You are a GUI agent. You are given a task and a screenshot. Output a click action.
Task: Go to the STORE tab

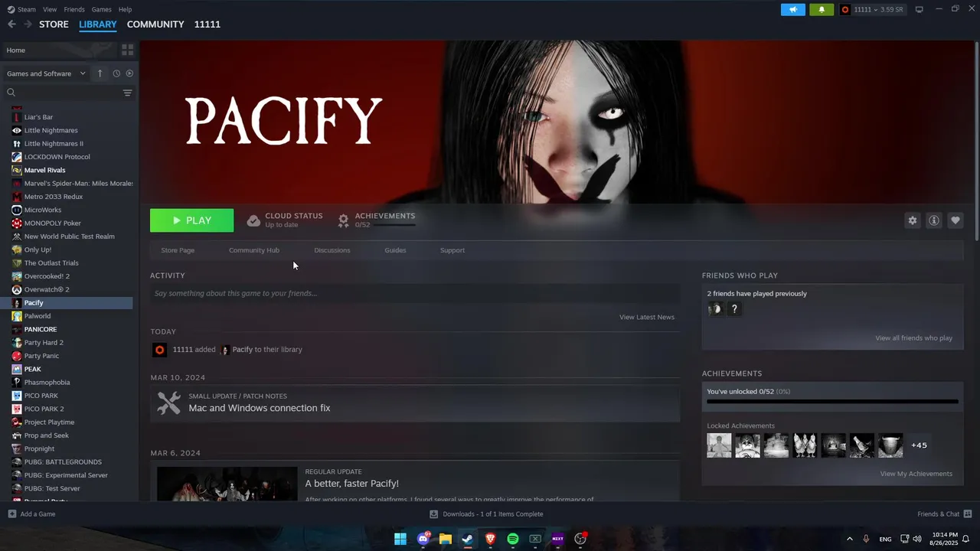coord(54,24)
